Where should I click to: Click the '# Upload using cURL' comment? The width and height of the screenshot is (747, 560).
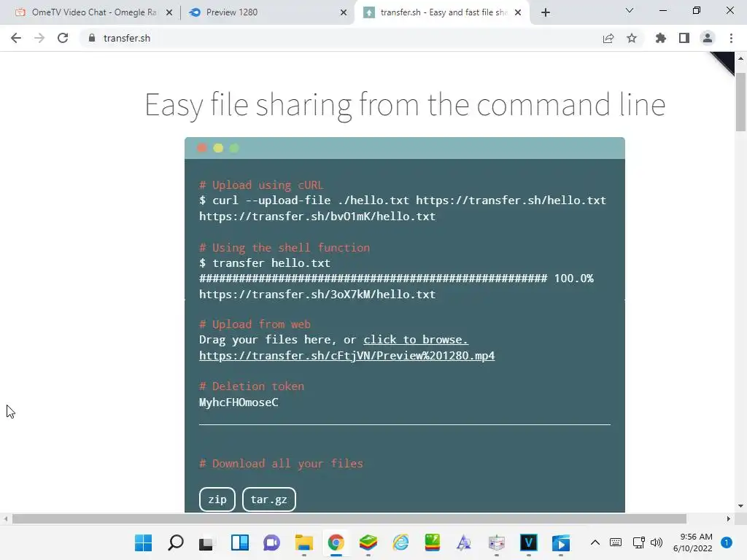(x=261, y=184)
